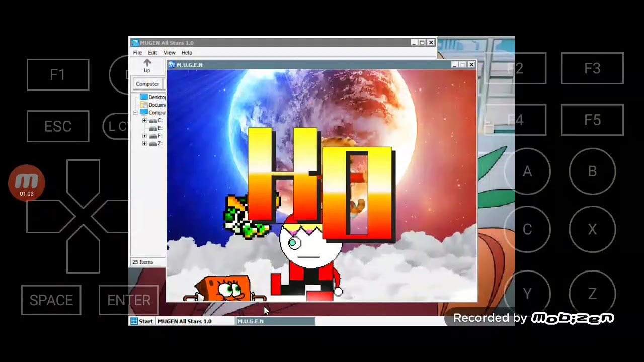
Task: Open the Help menu
Action: (x=187, y=53)
